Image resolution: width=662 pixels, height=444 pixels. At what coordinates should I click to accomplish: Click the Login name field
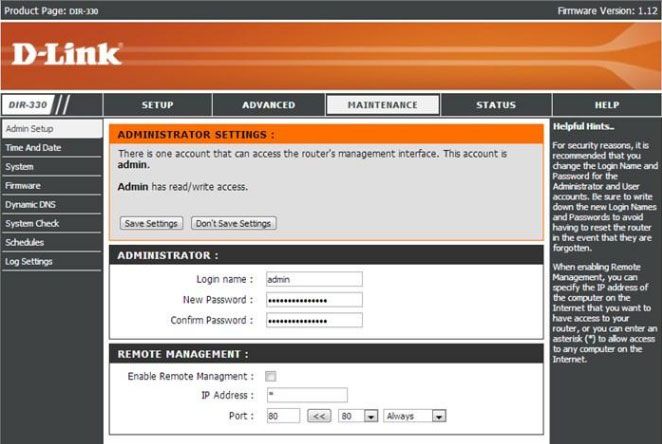click(x=313, y=280)
